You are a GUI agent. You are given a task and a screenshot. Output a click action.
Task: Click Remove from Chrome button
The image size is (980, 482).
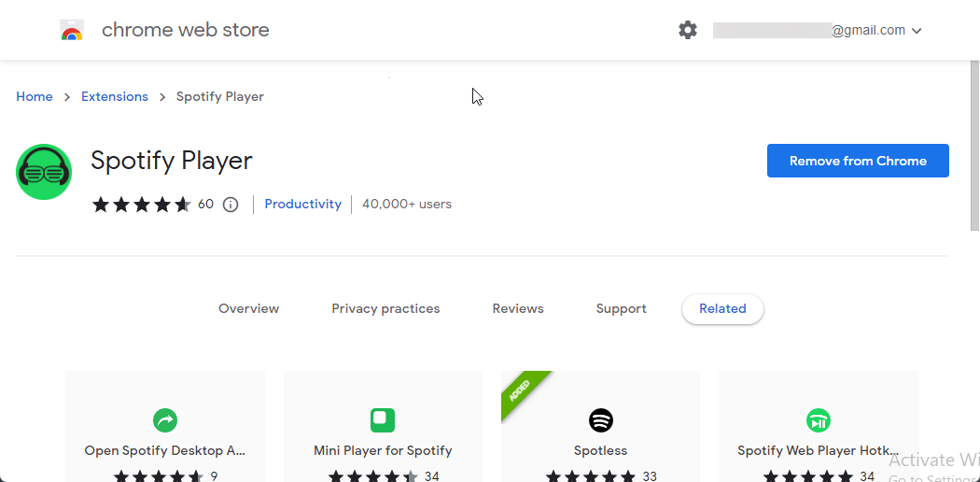(x=858, y=161)
